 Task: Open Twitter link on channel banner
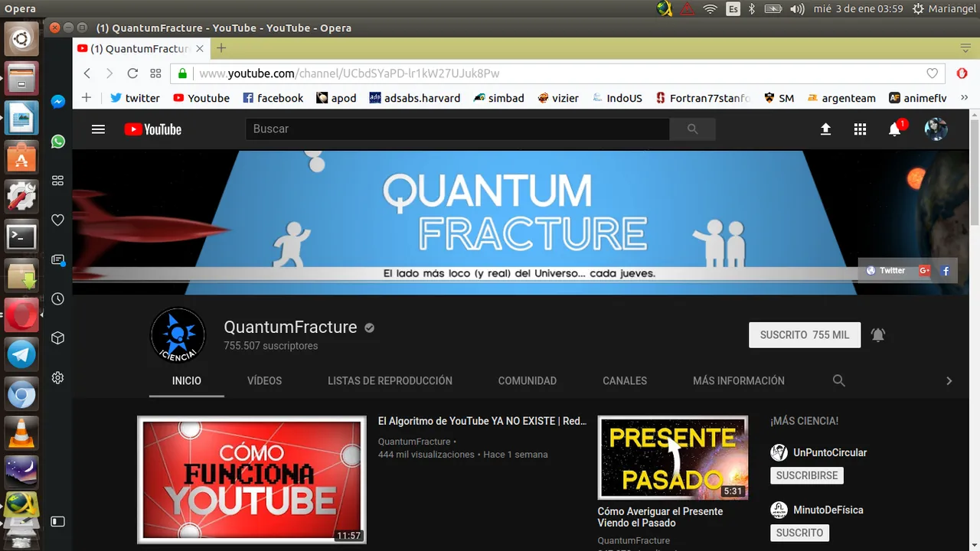886,270
